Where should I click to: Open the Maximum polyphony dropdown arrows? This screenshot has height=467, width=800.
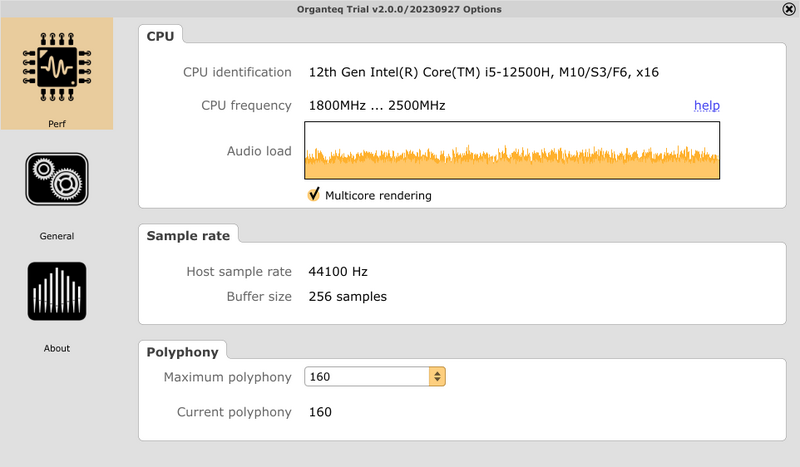pyautogui.click(x=437, y=377)
